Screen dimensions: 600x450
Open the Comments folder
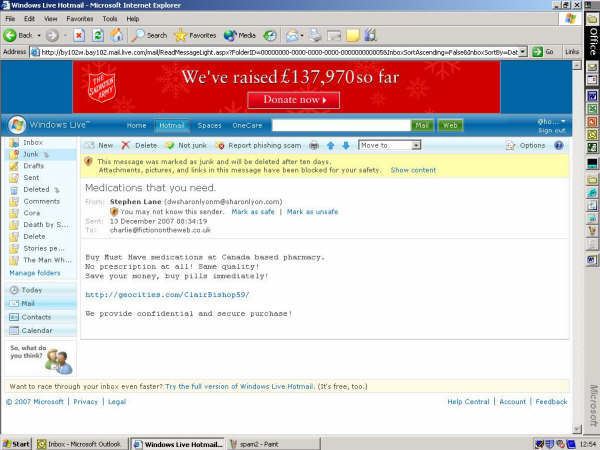click(x=41, y=201)
